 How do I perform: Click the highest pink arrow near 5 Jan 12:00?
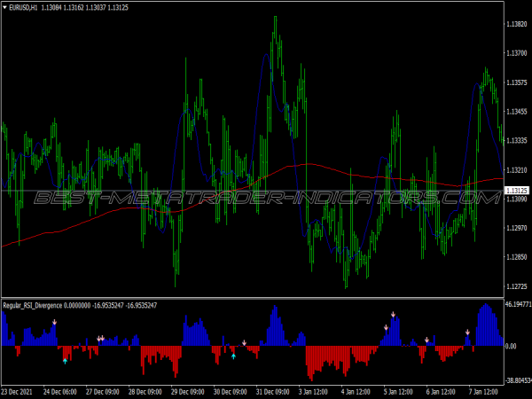[393, 315]
